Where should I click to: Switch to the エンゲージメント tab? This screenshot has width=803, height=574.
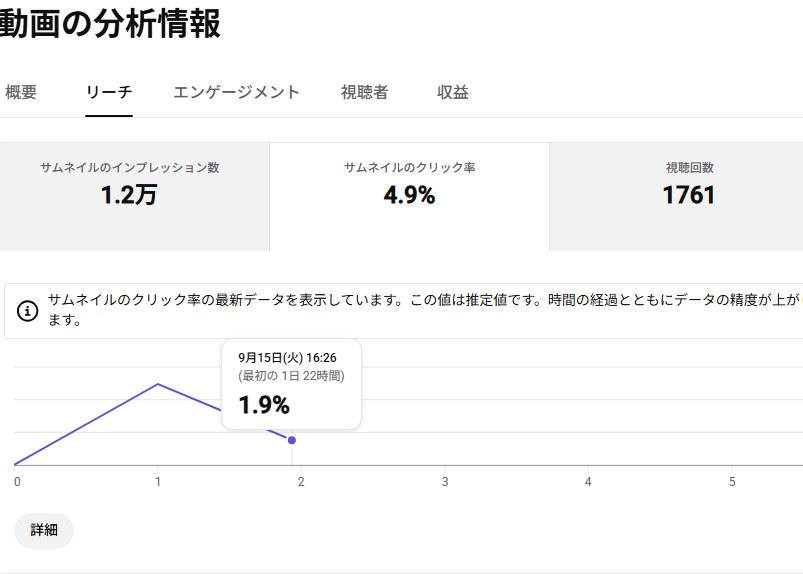(x=237, y=93)
